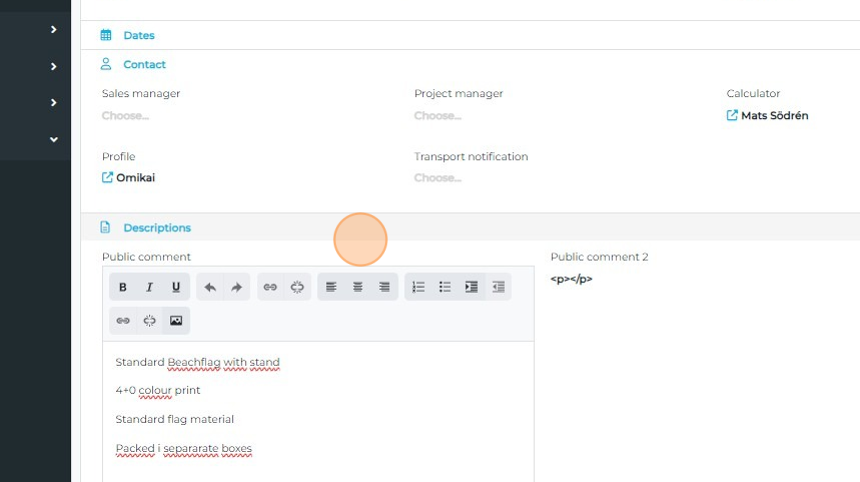The width and height of the screenshot is (860, 482).
Task: Open the Project manager chooser
Action: coord(437,116)
